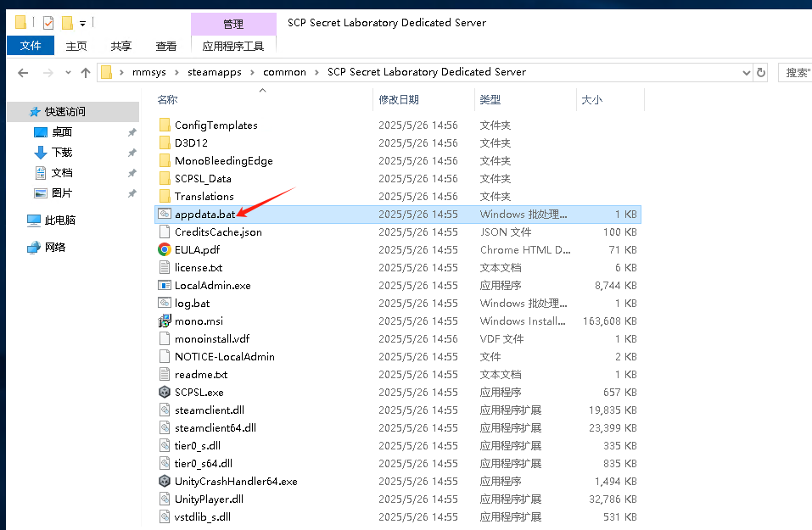Click the UnityCrashHandler64.exe Unity icon
This screenshot has width=812, height=530.
(x=165, y=481)
